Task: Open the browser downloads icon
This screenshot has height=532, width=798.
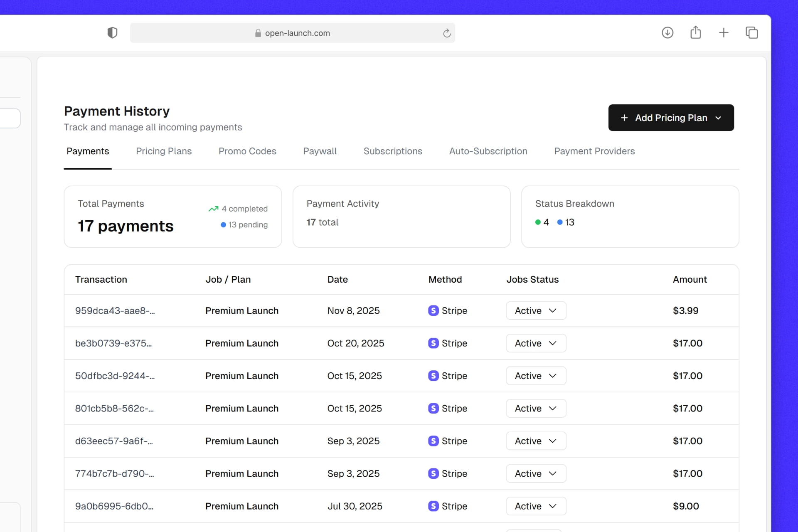Action: point(667,32)
